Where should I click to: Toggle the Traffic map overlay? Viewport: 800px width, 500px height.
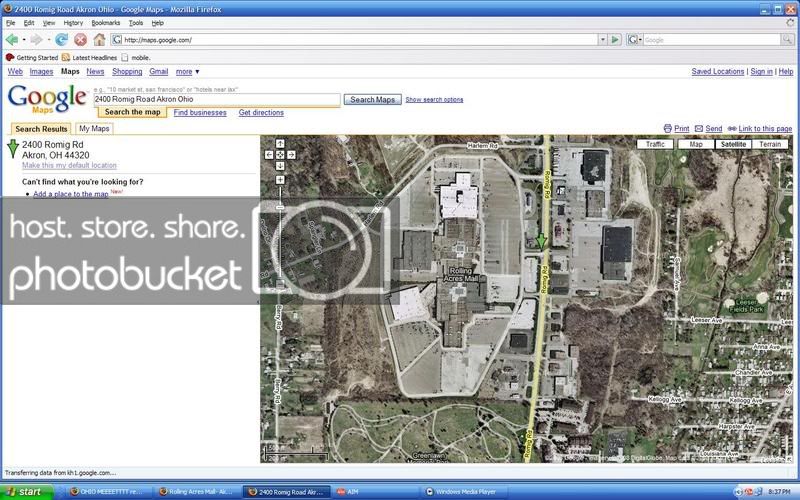tap(654, 144)
